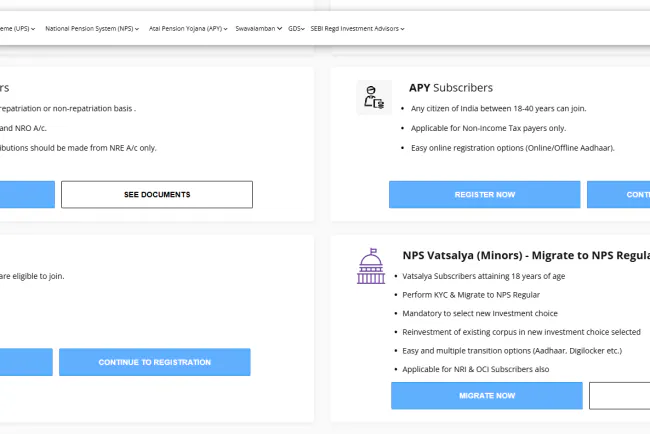650x434 pixels.
Task: Select the NPS Vatsalya (Minors) heading
Action: (526, 255)
